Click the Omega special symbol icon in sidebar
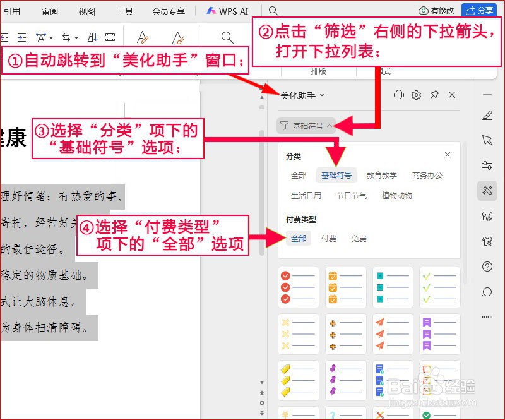This screenshot has height=420, width=505. tap(486, 292)
